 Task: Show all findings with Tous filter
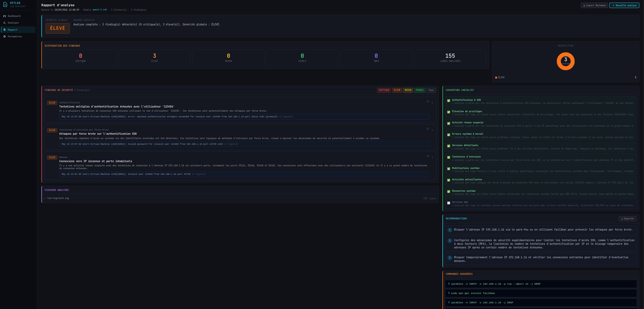[431, 90]
